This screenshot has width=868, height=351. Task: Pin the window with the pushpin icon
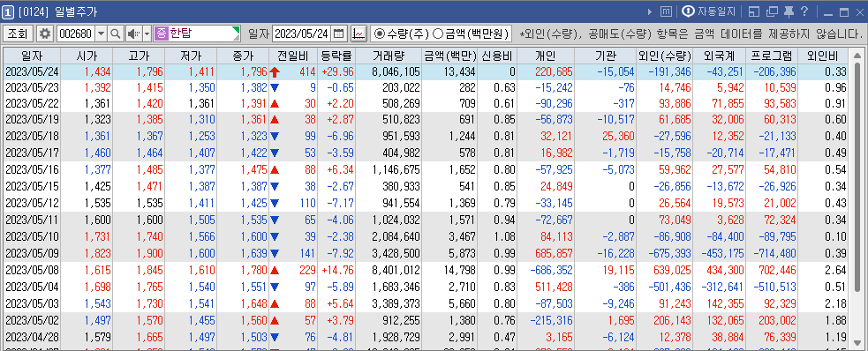[x=789, y=11]
